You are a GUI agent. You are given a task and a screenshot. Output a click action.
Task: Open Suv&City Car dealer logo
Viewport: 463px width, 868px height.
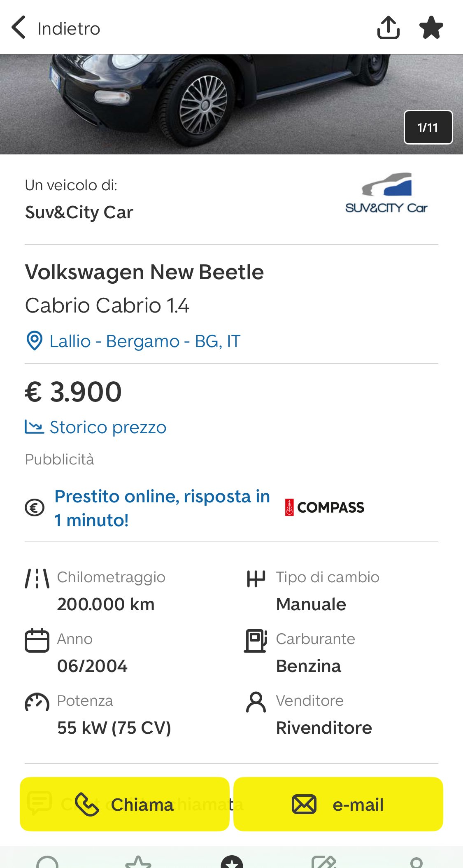point(386,194)
